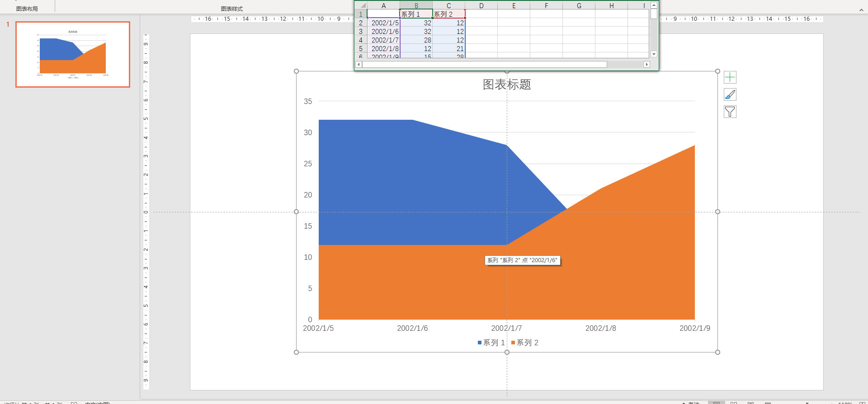The height and width of the screenshot is (404, 868).
Task: Select row 4 header in data sheet
Action: pos(361,40)
